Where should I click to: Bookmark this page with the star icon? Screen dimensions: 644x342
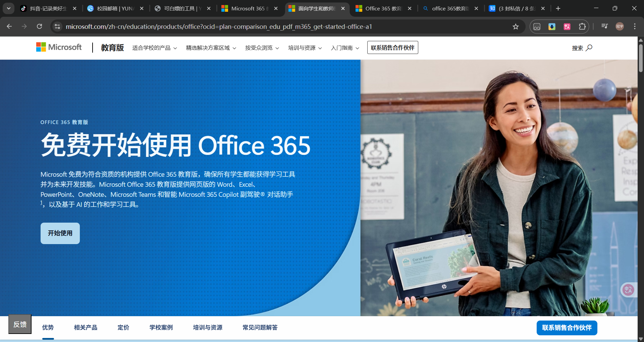[x=516, y=26]
